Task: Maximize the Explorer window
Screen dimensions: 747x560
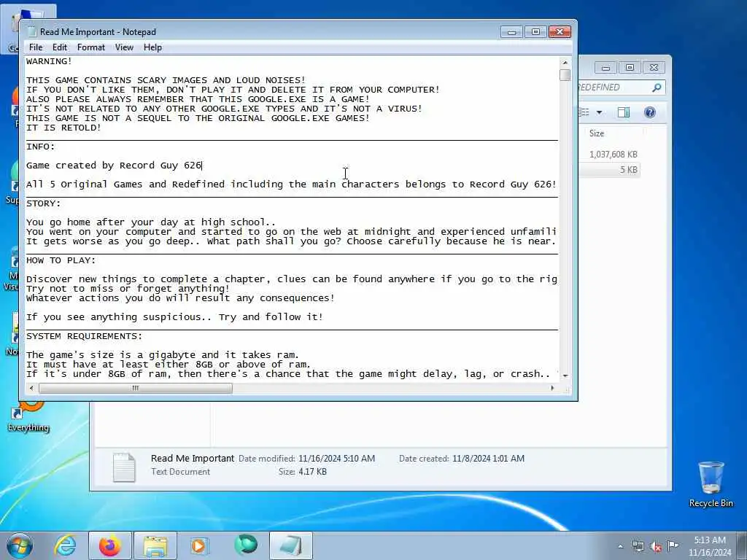Action: [x=630, y=68]
